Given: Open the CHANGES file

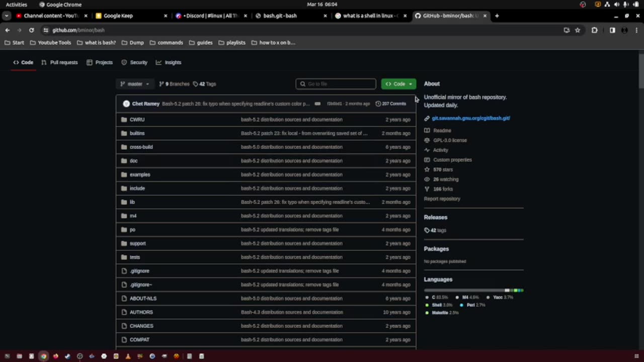Looking at the screenshot, I should 141,326.
